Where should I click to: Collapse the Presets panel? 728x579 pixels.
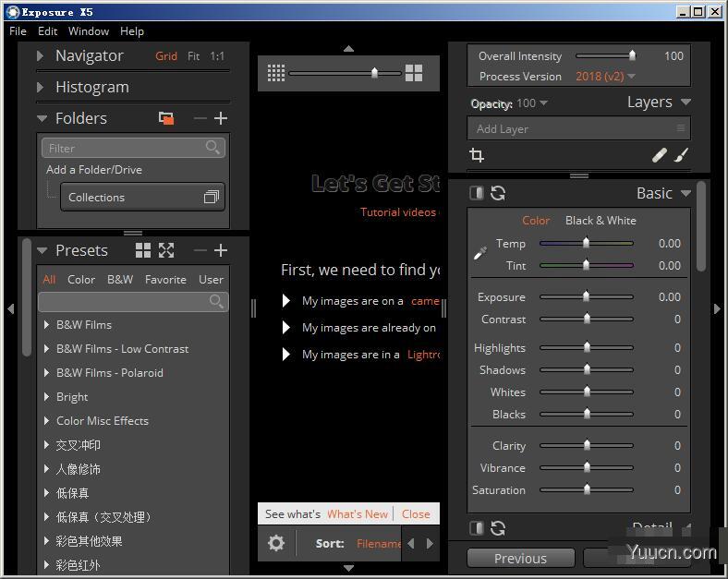42,251
